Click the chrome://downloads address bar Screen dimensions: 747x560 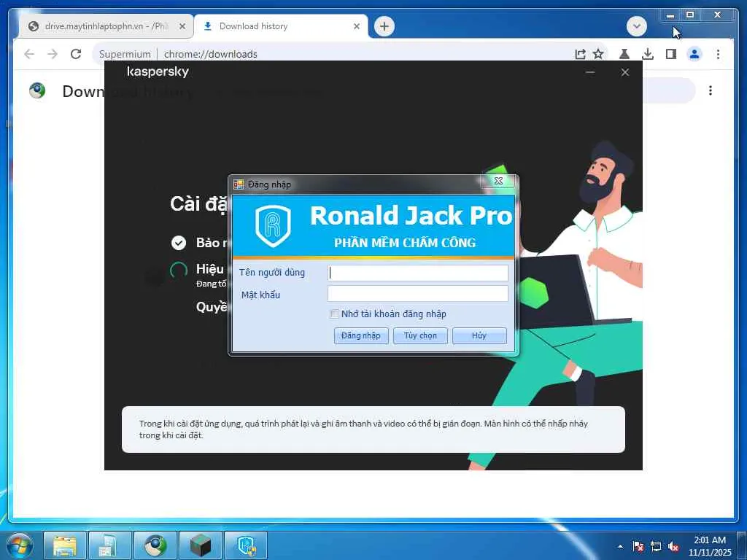tap(333, 54)
